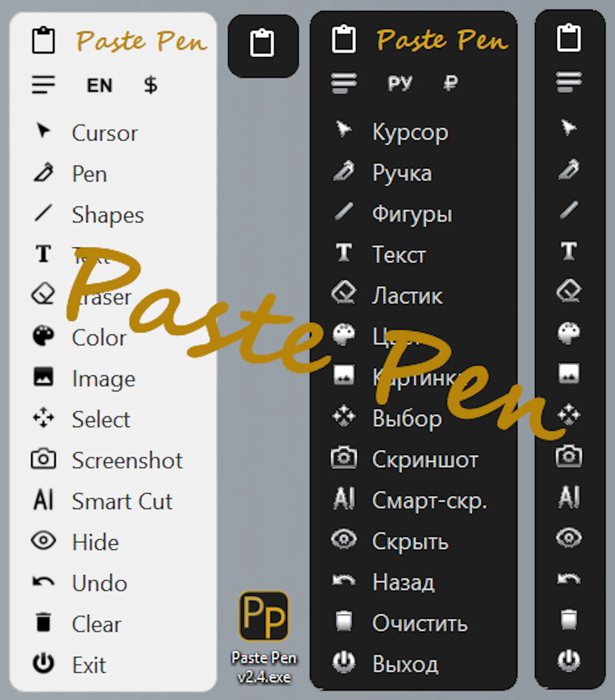This screenshot has width=615, height=700.
Task: Click the Screenshot label
Action: (127, 460)
